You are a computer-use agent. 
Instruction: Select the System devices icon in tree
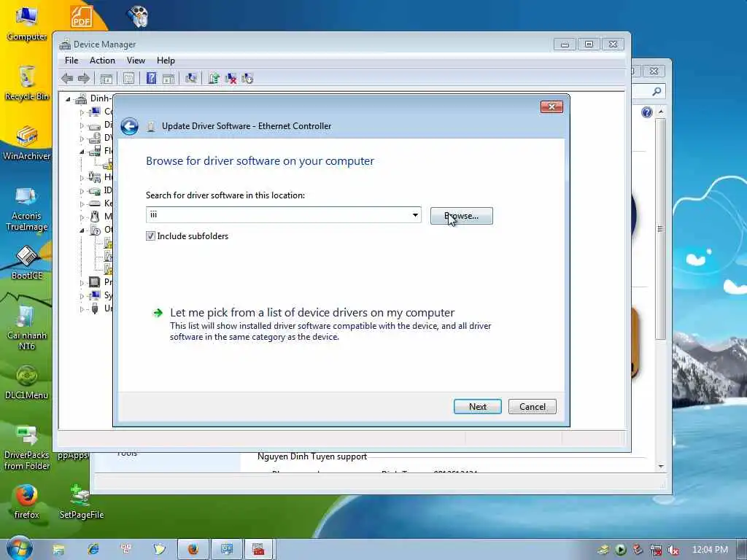[x=95, y=295]
